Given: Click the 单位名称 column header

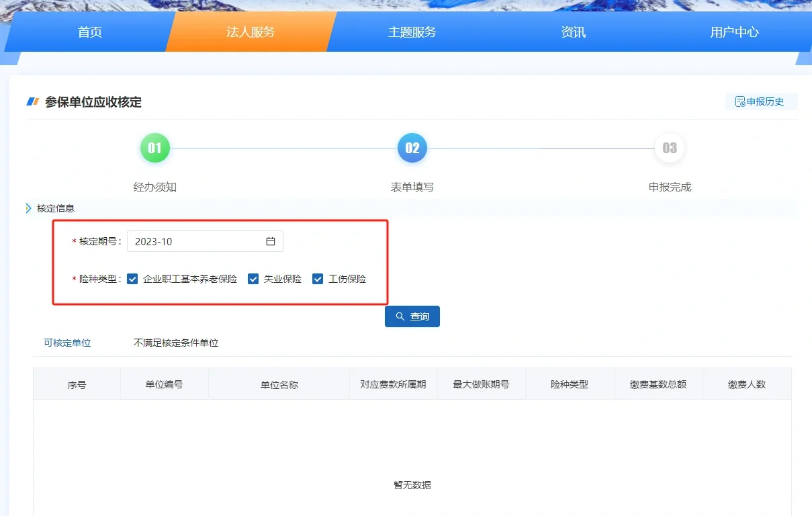Looking at the screenshot, I should 279,385.
